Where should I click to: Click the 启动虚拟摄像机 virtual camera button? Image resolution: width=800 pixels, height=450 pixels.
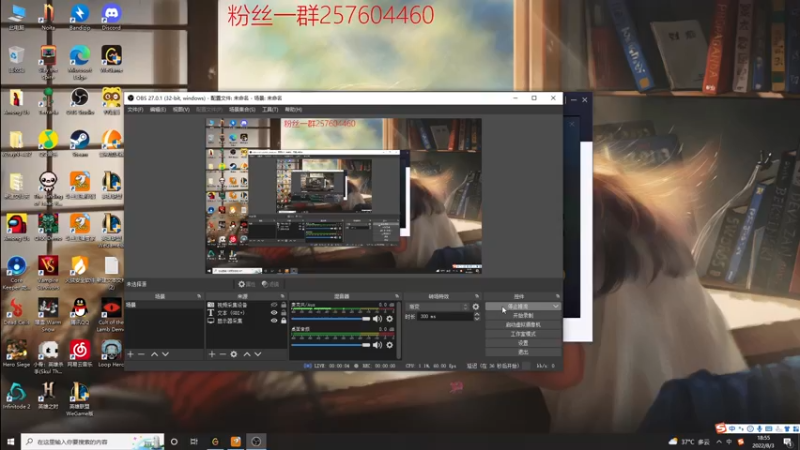(523, 324)
